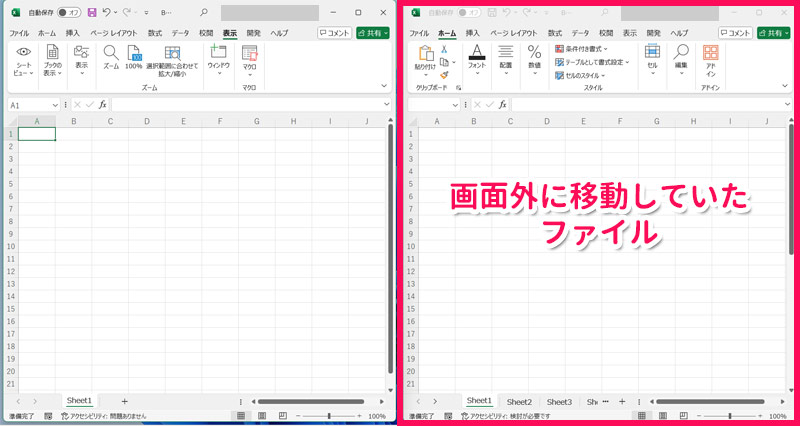
Task: Toggle AutoSave switch in right window
Action: (x=469, y=12)
